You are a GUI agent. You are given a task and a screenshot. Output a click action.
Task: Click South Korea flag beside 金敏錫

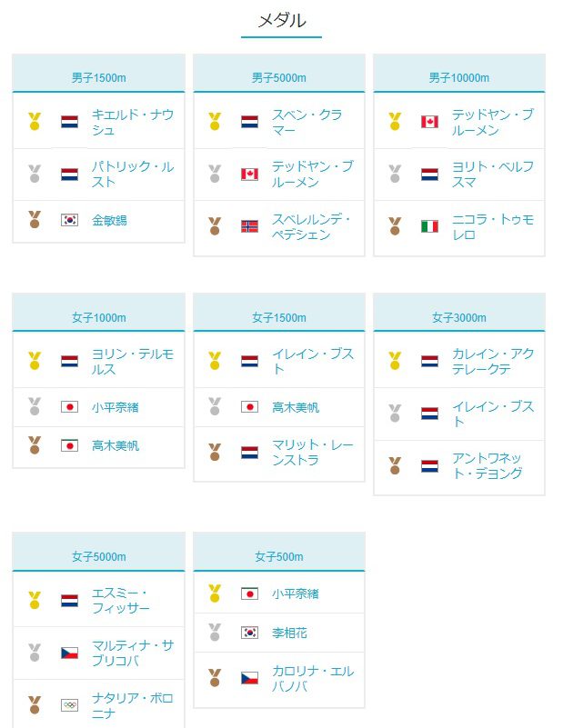(x=69, y=219)
